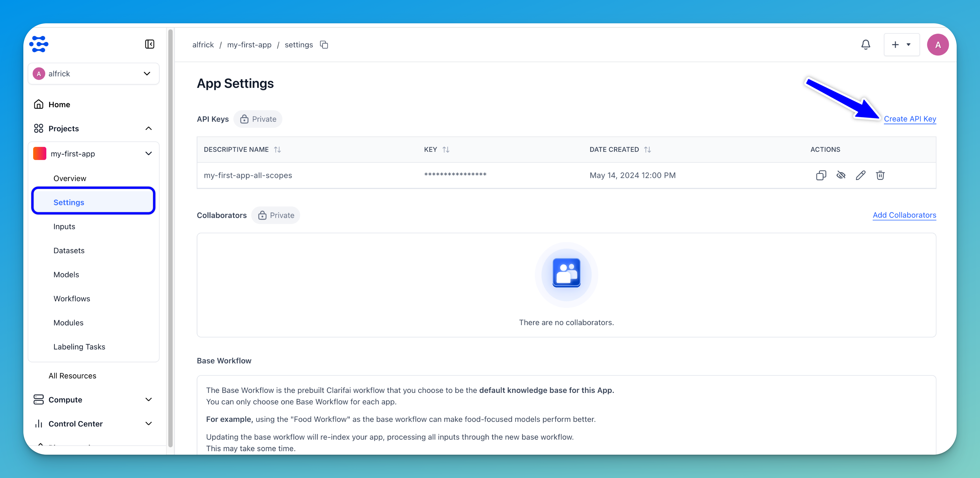Image resolution: width=980 pixels, height=478 pixels.
Task: Sort by Descriptive Name column
Action: point(277,149)
